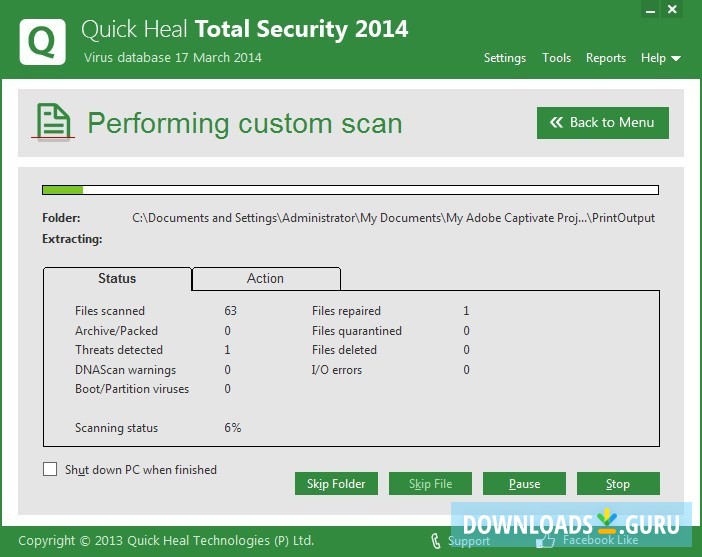Click the Facebook Like thumbs-up icon
This screenshot has height=557, width=702.
click(x=545, y=540)
